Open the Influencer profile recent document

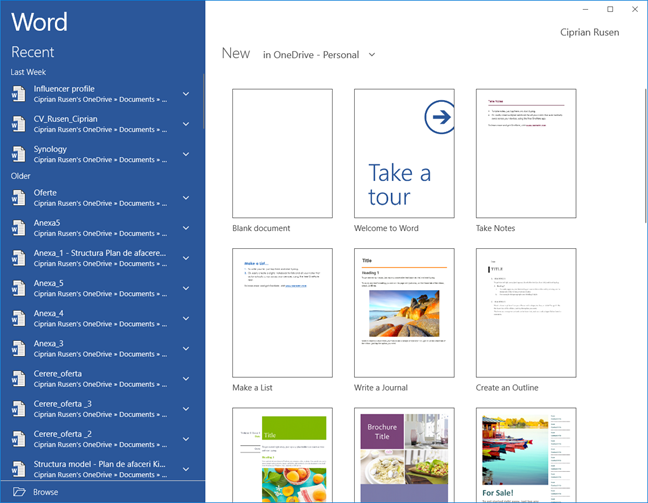102,94
